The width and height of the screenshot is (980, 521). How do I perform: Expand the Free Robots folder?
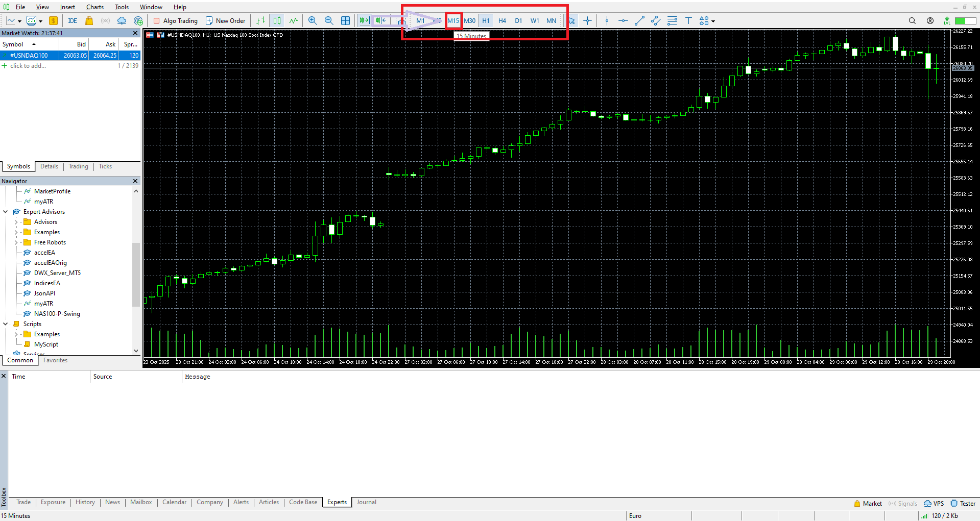click(x=16, y=242)
